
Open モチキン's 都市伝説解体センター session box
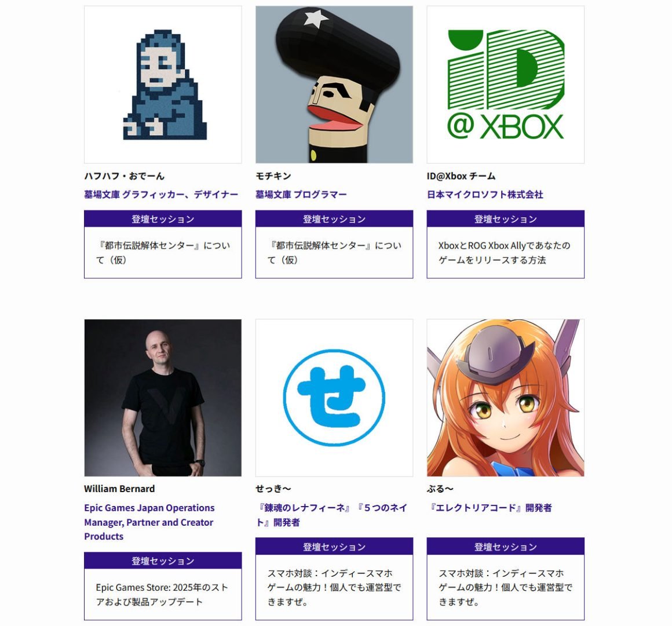[x=334, y=253]
